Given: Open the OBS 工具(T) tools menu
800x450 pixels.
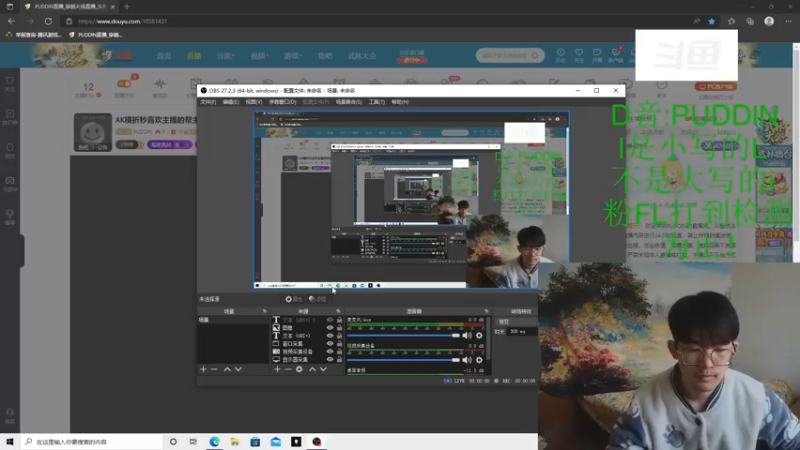Looking at the screenshot, I should [377, 102].
